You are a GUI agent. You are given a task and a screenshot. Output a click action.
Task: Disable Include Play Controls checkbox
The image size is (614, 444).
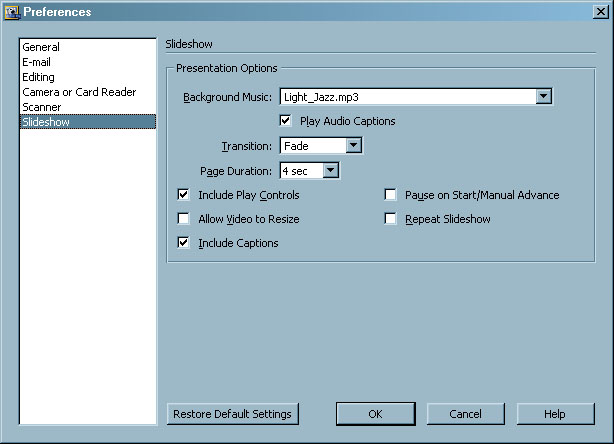pyautogui.click(x=184, y=195)
